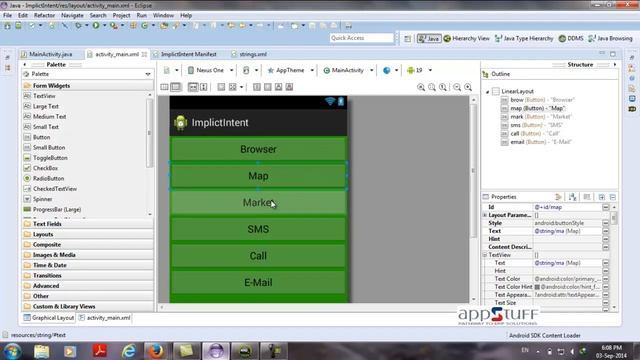640x360 pixels.
Task: Select the TextView palette widget
Action: pos(44,96)
